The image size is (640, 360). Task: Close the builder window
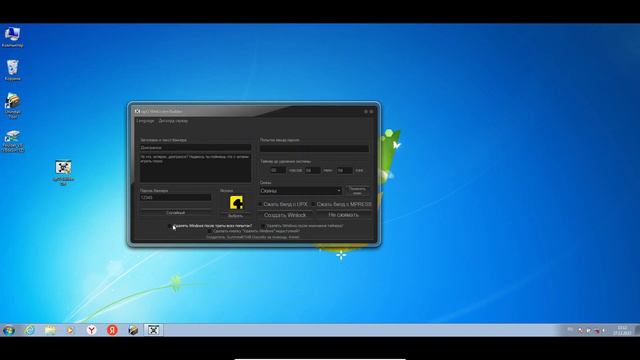point(371,111)
